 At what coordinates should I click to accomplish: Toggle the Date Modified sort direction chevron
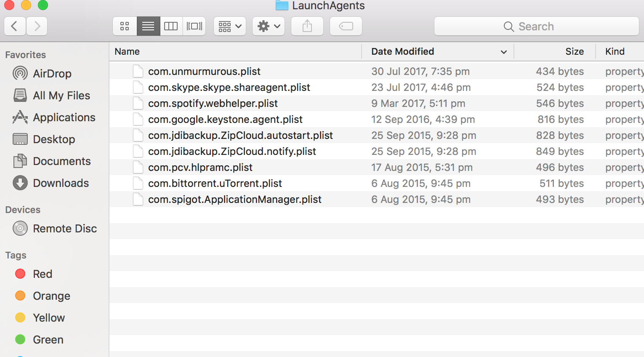503,52
